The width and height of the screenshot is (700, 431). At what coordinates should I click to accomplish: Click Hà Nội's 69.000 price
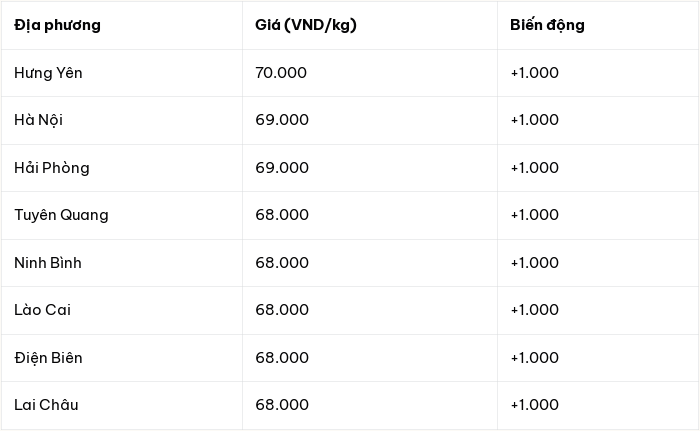pos(282,120)
